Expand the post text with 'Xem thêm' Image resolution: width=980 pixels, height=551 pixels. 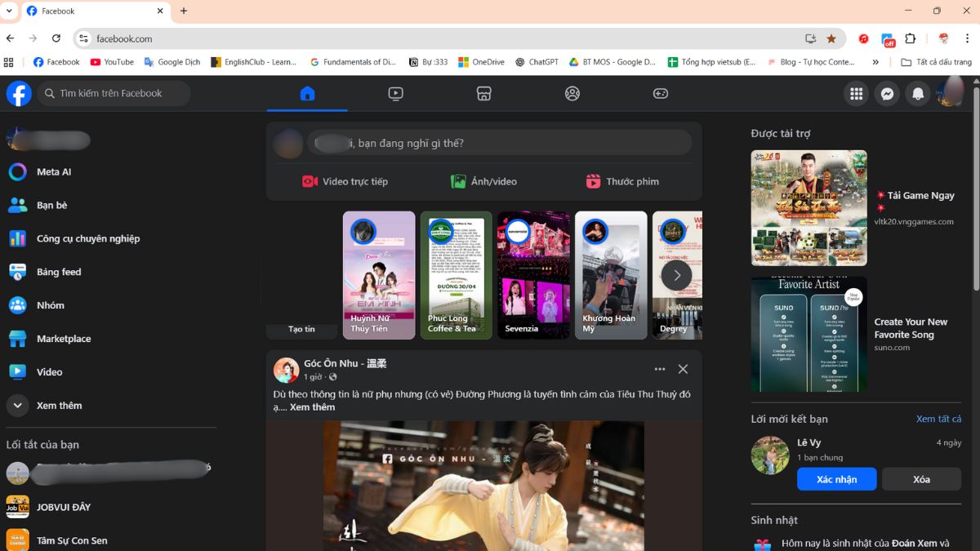[x=312, y=407]
